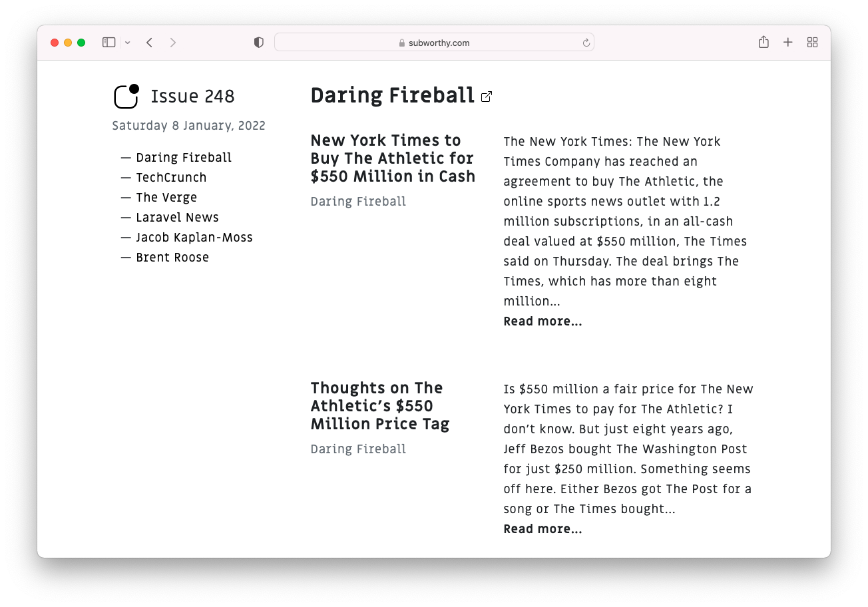Show the tab overview grid

click(x=812, y=43)
